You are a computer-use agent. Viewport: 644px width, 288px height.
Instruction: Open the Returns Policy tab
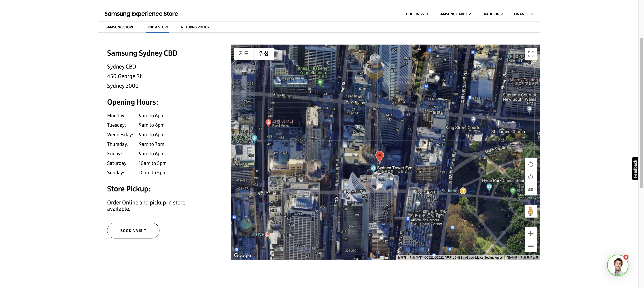coord(195,27)
